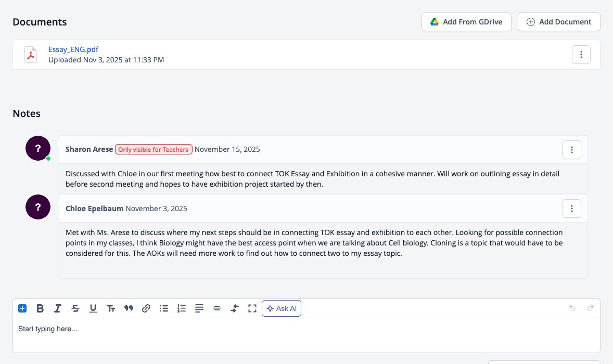Apply italic formatting in the editor
This screenshot has height=364, width=613.
(57, 308)
